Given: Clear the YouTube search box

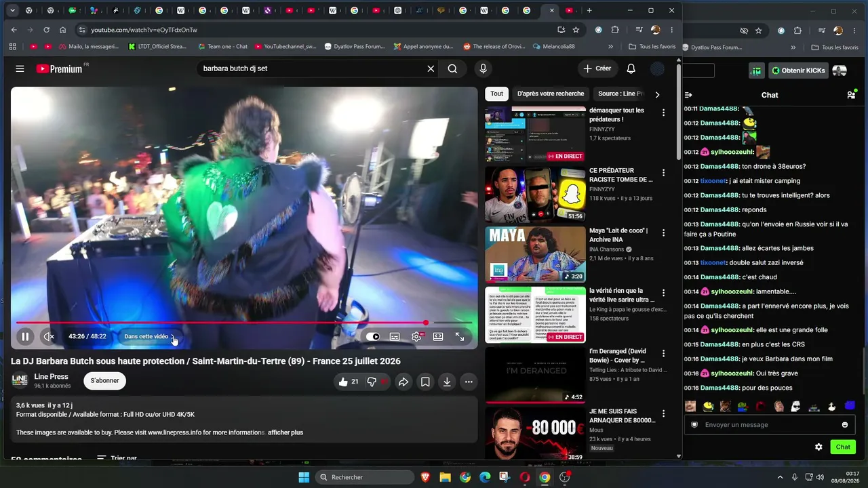Looking at the screenshot, I should pyautogui.click(x=431, y=68).
